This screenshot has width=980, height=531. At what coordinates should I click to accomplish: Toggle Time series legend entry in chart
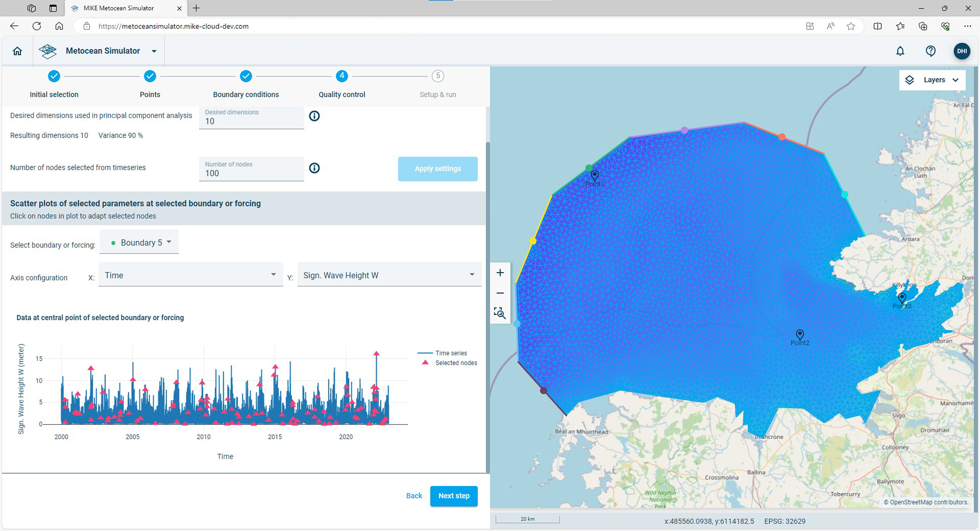pos(451,353)
